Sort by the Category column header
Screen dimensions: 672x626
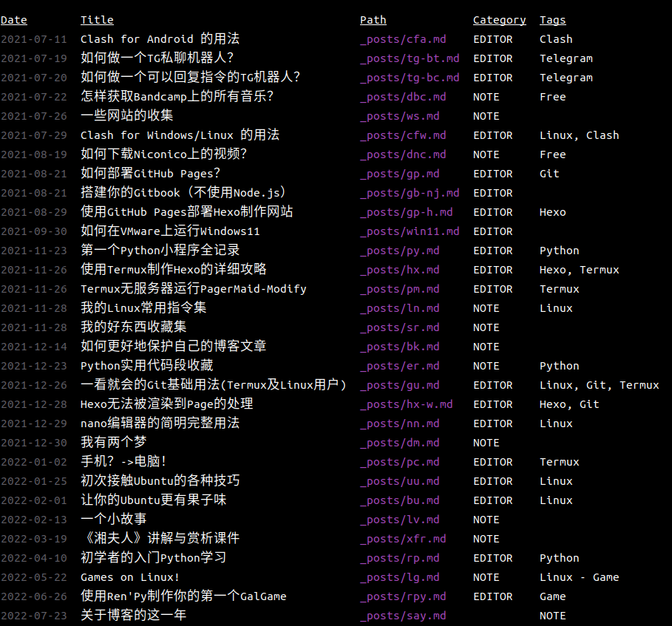[x=499, y=19]
